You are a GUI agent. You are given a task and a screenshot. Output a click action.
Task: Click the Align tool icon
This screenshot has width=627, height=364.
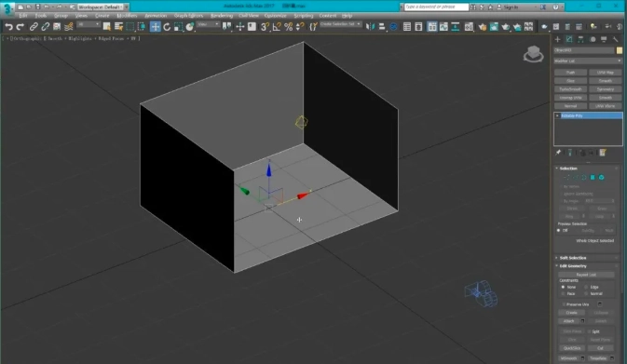click(382, 27)
